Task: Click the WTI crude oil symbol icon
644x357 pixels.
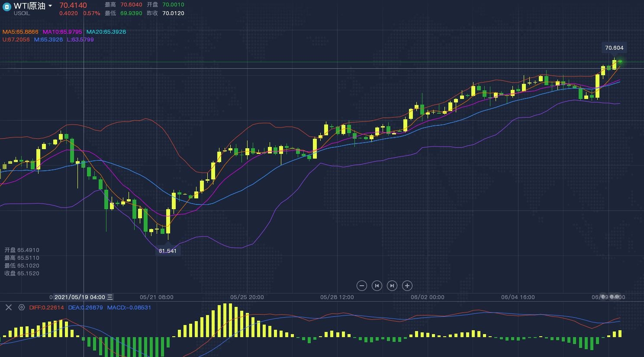Action: coord(6,7)
